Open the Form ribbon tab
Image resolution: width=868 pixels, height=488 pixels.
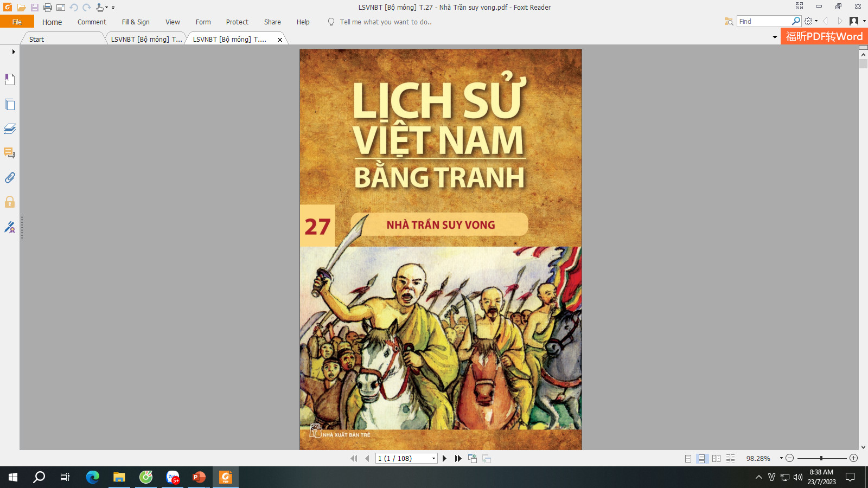point(203,22)
